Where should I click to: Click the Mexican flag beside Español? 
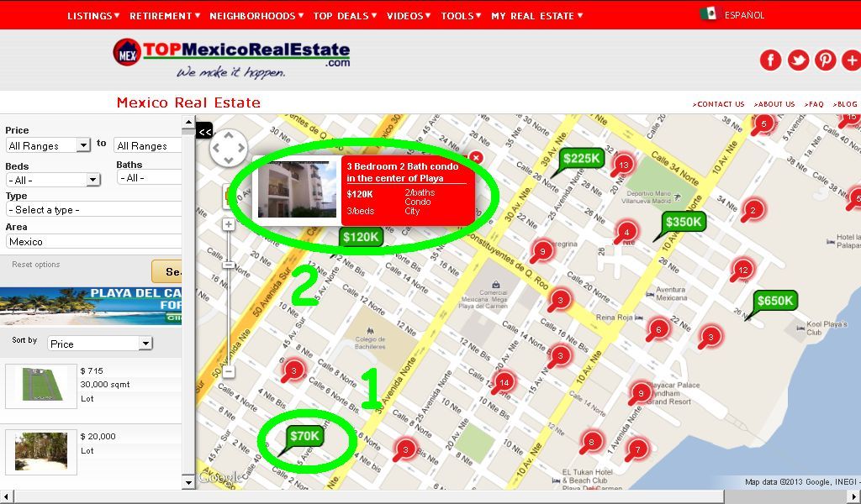click(708, 13)
